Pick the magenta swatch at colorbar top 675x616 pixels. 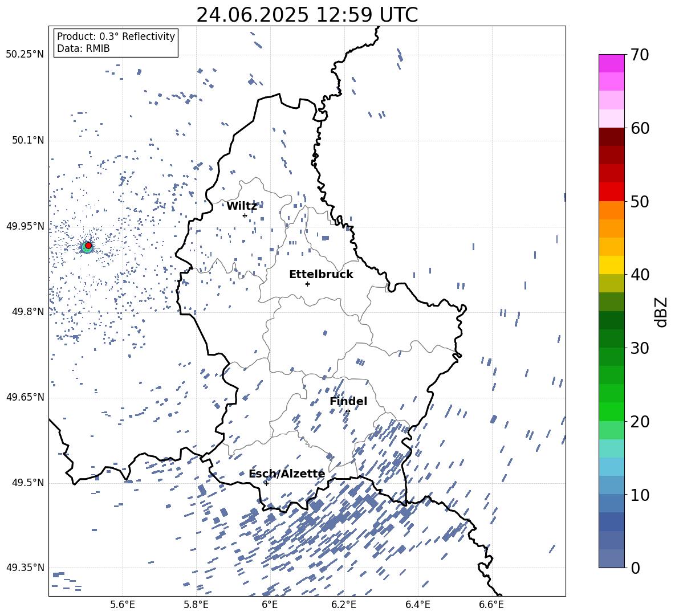tap(612, 63)
